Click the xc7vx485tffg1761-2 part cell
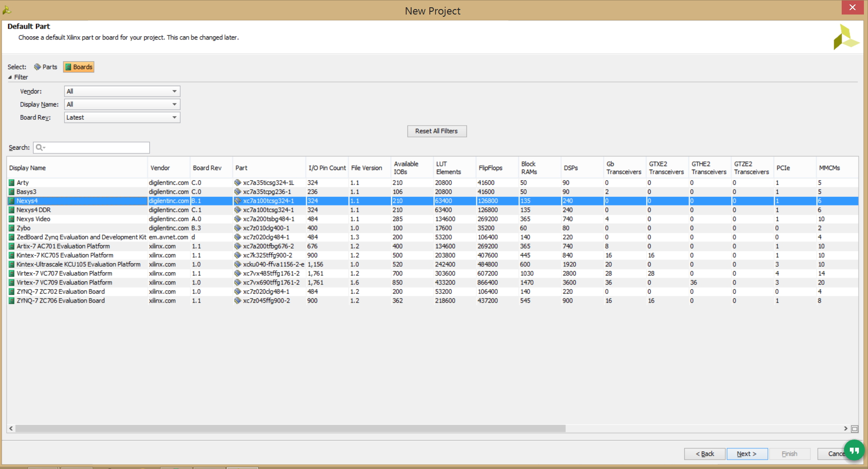Screen dimensions: 868x469 point(270,274)
